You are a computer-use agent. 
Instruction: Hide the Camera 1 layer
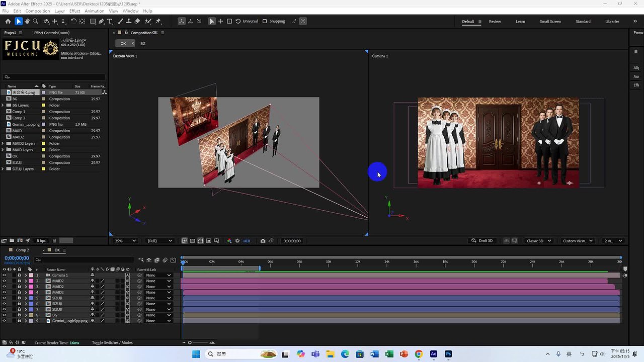click(4, 276)
